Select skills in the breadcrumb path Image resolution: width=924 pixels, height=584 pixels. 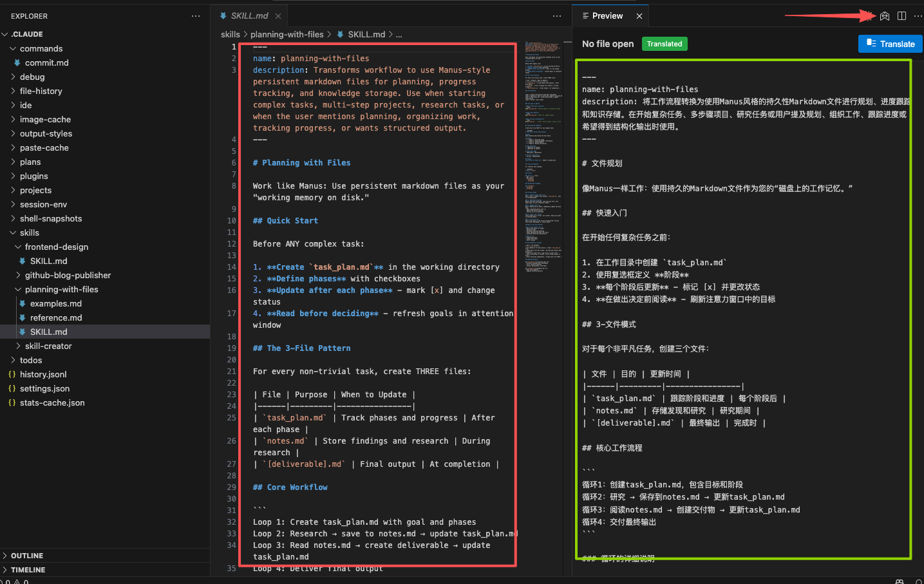231,35
